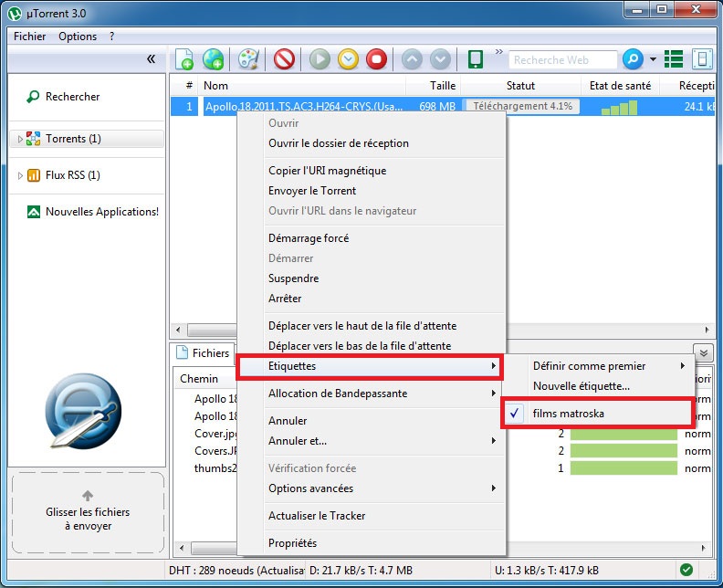The height and width of the screenshot is (588, 723).
Task: Sort by the Statut column header
Action: [x=520, y=86]
